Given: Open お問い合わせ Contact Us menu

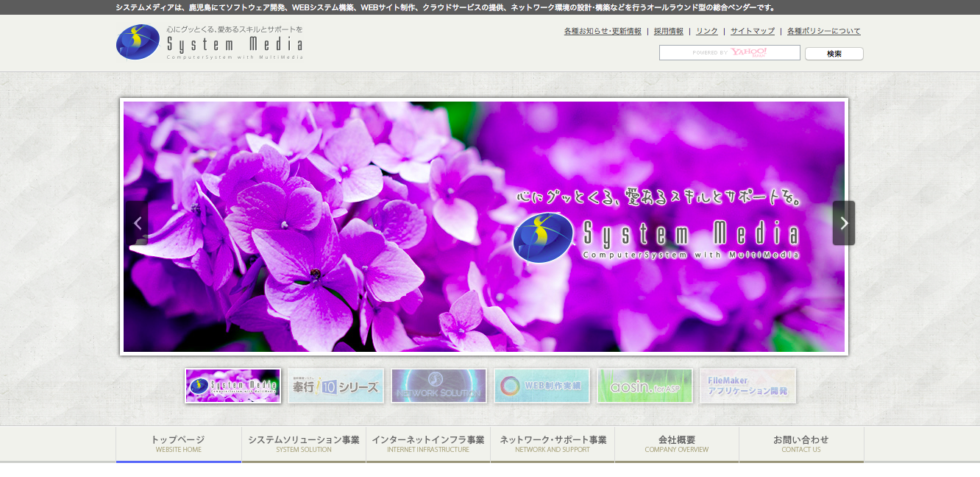Looking at the screenshot, I should tap(801, 444).
